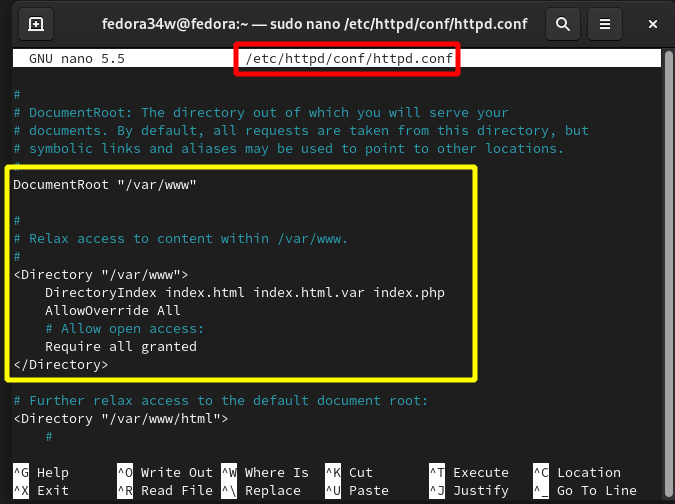Click the ^O Write Out shortcut
675x504 pixels.
164,473
